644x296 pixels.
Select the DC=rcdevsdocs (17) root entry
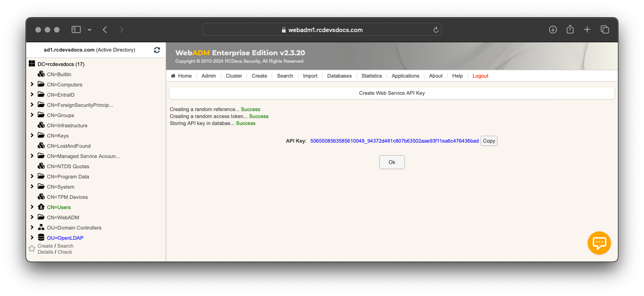61,64
